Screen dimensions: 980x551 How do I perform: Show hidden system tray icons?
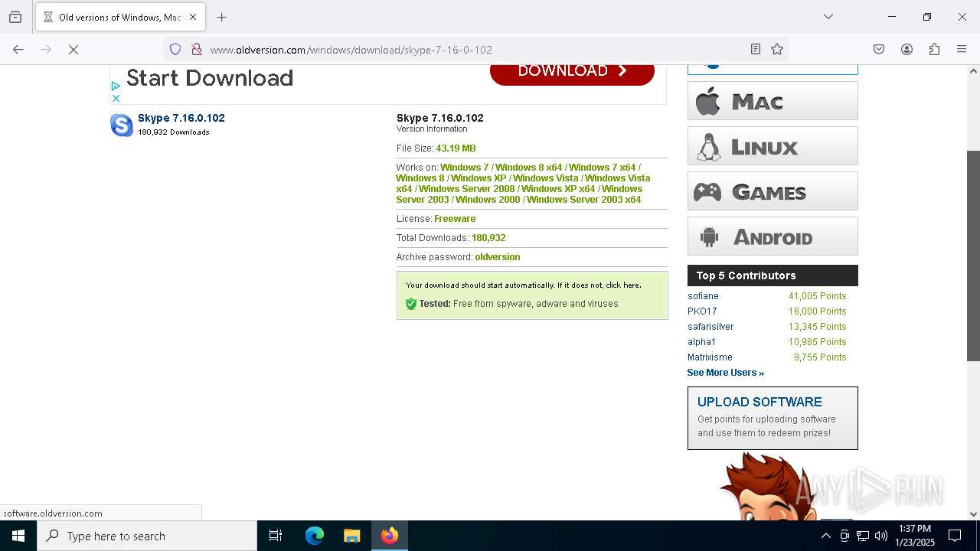[x=825, y=536]
